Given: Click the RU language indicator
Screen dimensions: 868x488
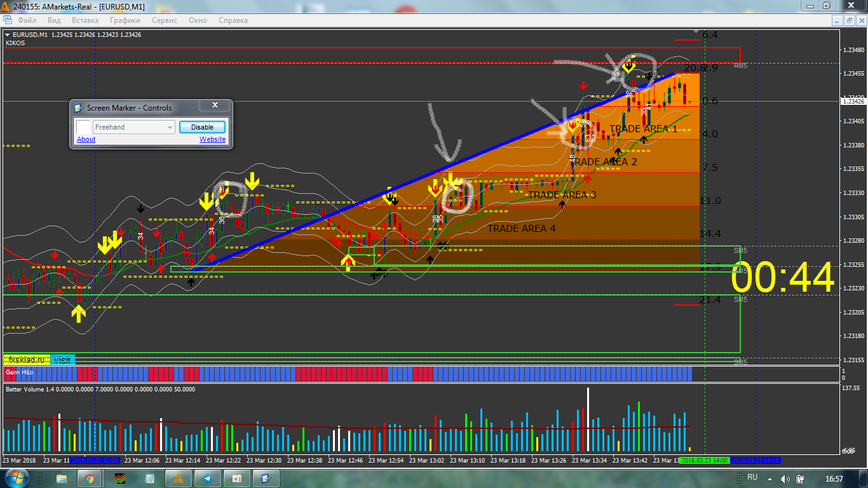Looking at the screenshot, I should tap(752, 477).
